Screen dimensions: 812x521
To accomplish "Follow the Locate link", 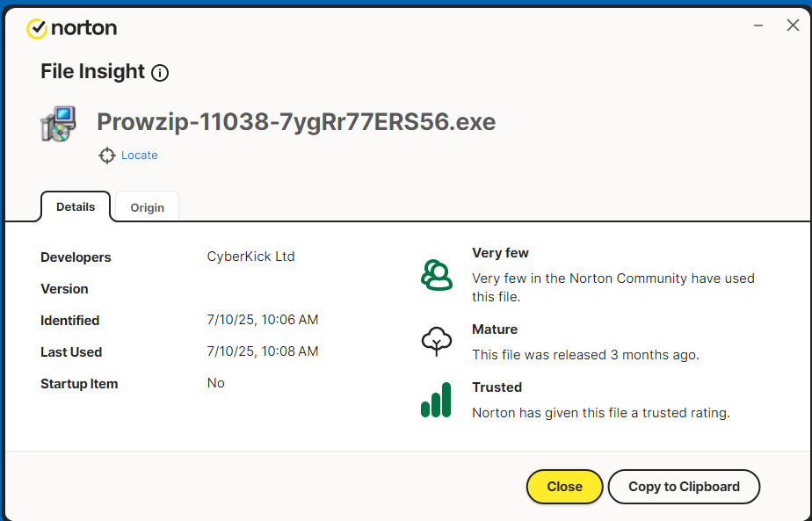I will click(140, 156).
